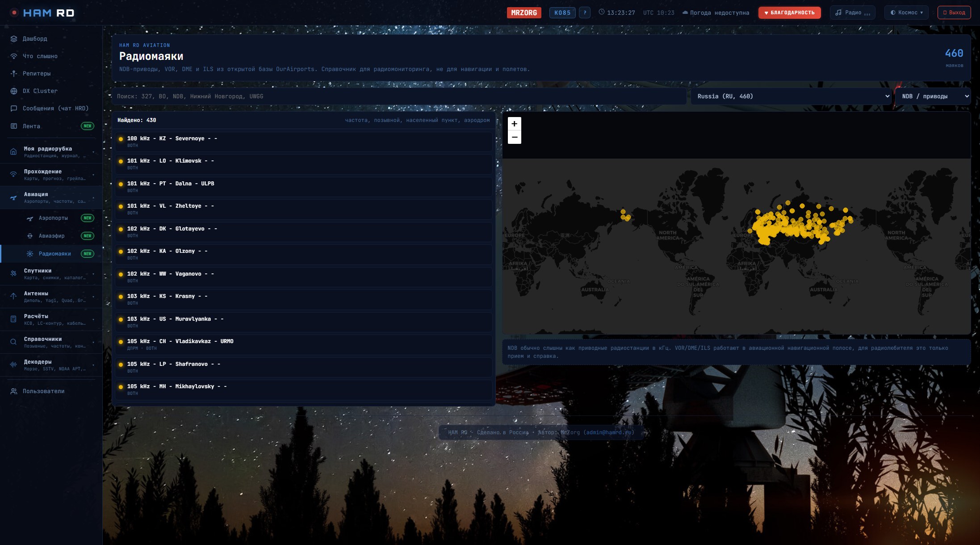This screenshot has height=545, width=980.
Task: Expand the Антенны sidebar section
Action: pos(51,297)
